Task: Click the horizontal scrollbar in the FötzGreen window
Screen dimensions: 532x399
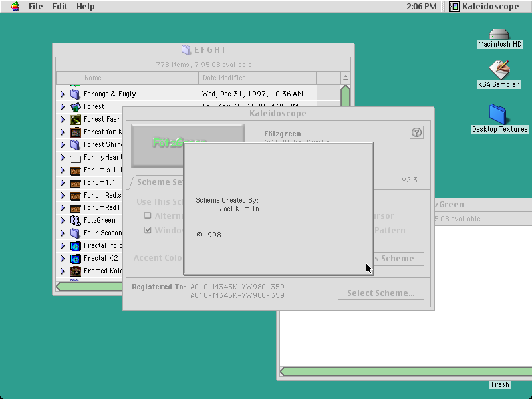Action: pyautogui.click(x=406, y=372)
